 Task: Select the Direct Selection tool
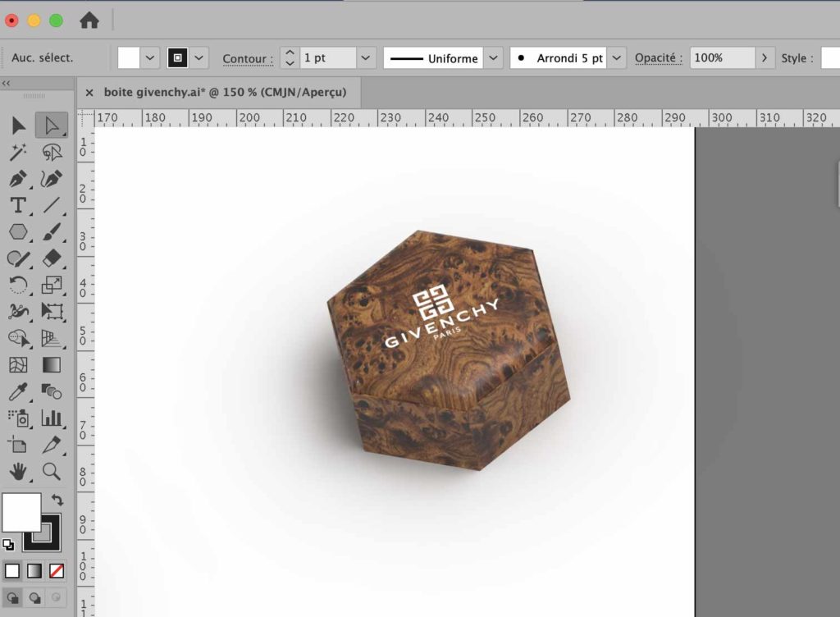51,125
